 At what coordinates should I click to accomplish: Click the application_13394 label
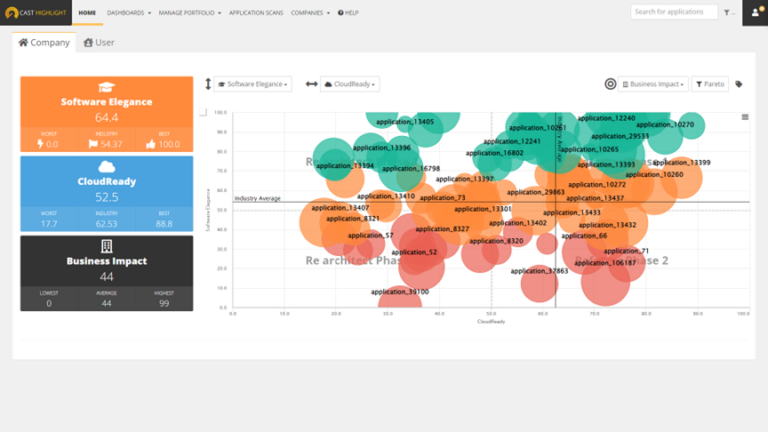coord(345,166)
